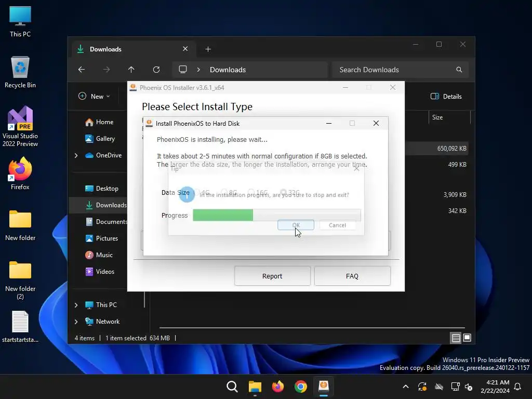Go back in File Explorer
Image resolution: width=532 pixels, height=399 pixels.
coord(82,70)
